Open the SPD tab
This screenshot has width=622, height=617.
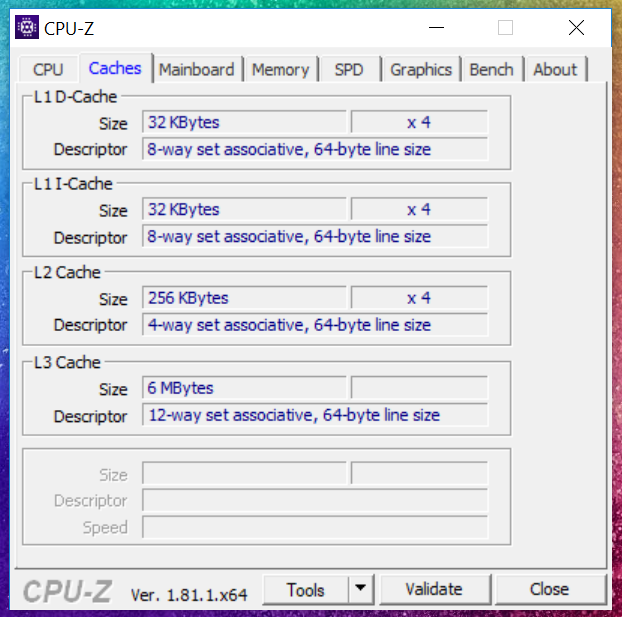[349, 69]
